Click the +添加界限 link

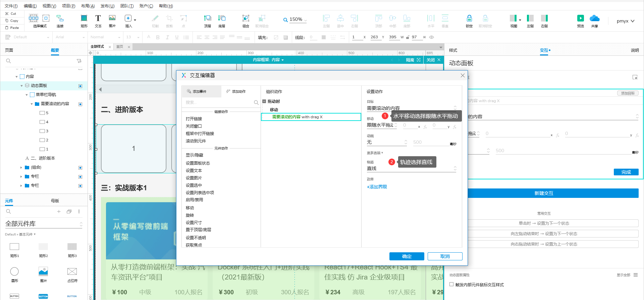point(377,187)
